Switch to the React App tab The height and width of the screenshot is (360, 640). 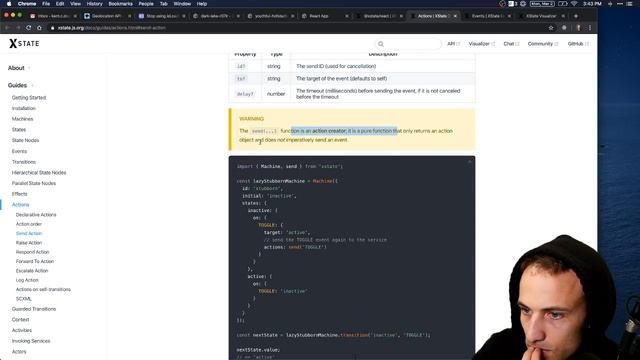pos(324,16)
